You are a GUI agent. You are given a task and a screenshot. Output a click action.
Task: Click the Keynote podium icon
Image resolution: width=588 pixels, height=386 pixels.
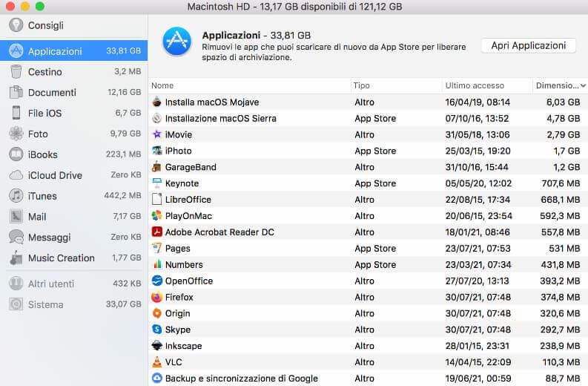(x=156, y=183)
